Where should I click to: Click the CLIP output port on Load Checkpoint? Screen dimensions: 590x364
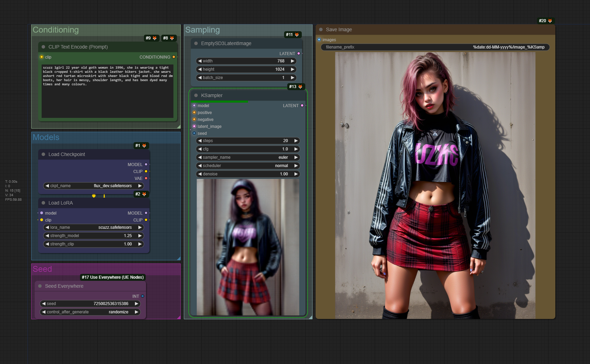(x=146, y=171)
